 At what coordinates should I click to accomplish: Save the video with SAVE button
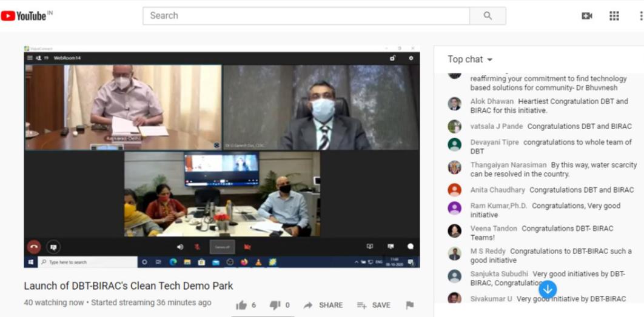point(374,305)
